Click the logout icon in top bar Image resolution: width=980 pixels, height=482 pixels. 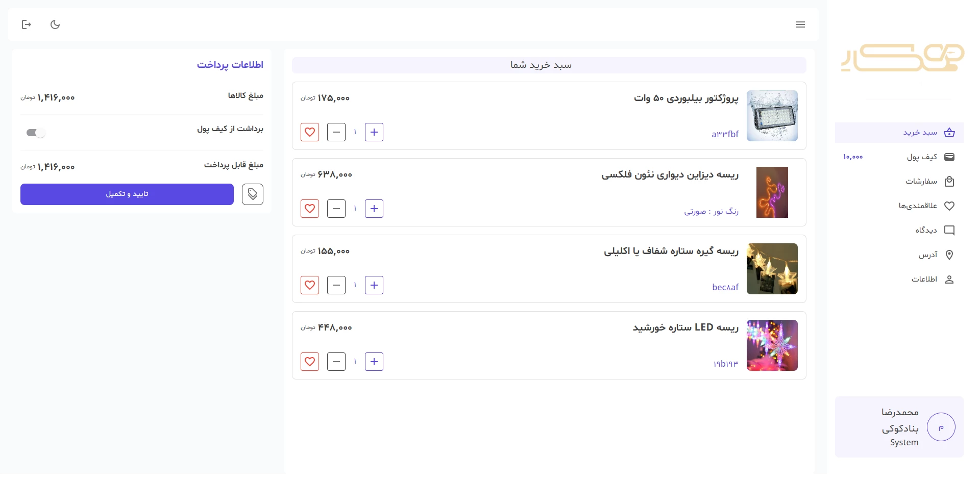coord(27,24)
